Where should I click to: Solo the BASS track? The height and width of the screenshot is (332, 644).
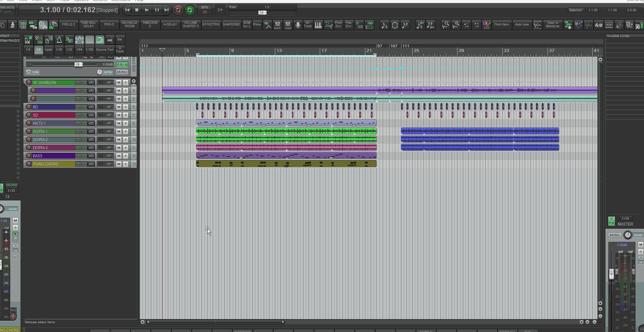(x=125, y=156)
